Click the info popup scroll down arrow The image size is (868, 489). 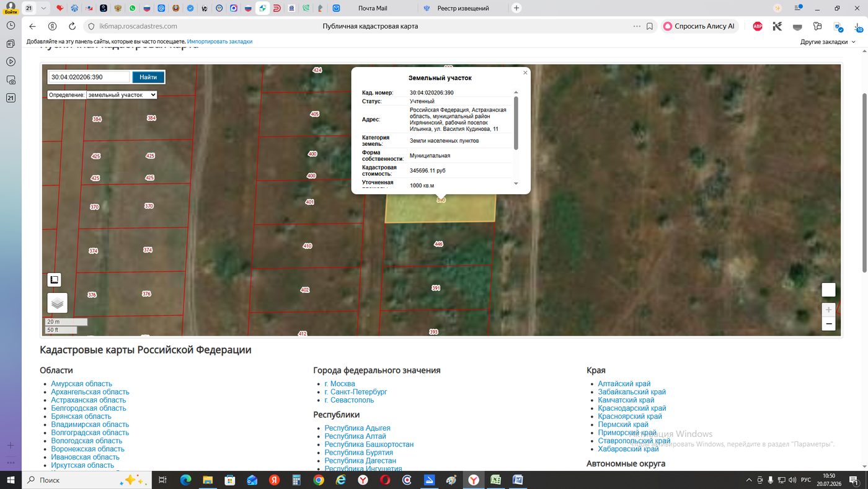tap(516, 184)
